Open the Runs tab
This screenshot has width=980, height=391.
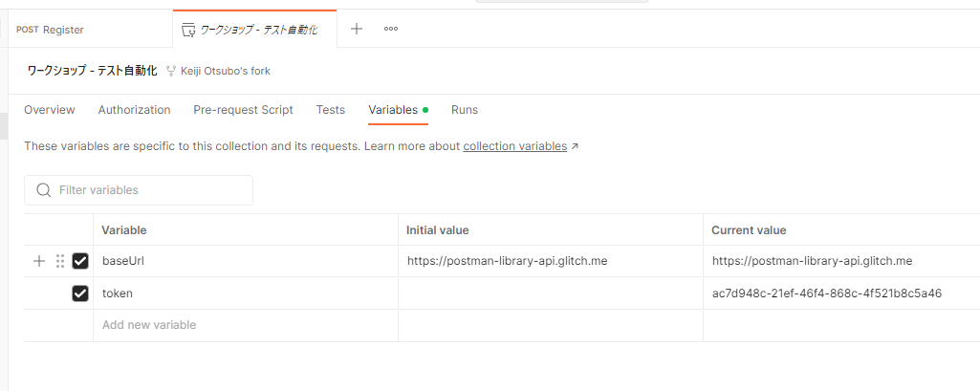[465, 110]
